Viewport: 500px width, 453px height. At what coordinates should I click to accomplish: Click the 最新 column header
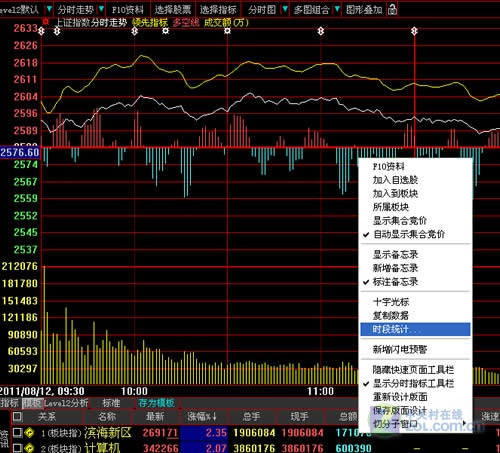[155, 416]
